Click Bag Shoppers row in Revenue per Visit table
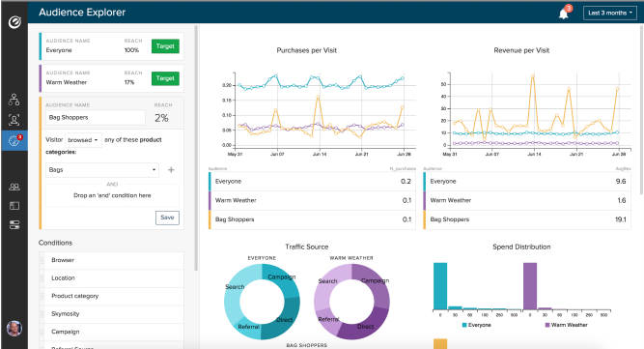This screenshot has height=349, width=644. 527,219
